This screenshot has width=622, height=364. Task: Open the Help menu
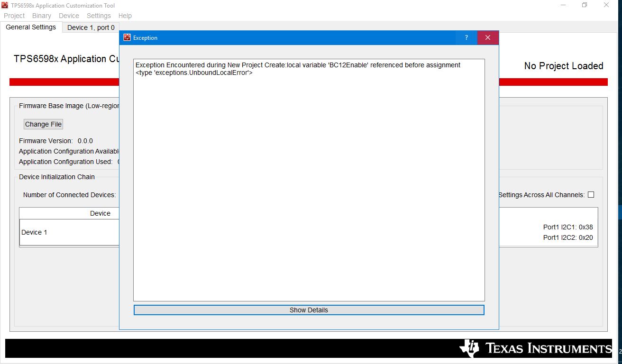coord(125,16)
